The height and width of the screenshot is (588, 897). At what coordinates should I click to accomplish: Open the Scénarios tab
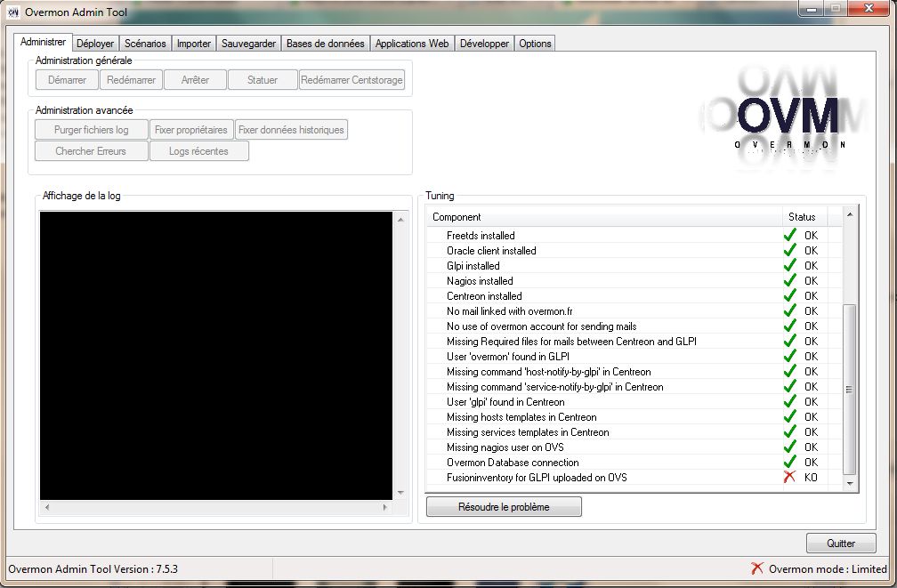145,44
